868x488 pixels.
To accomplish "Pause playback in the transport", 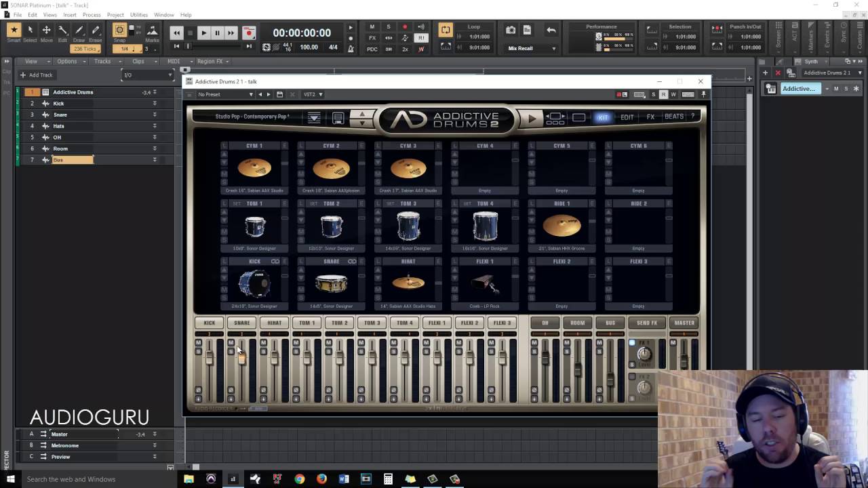I will (x=217, y=33).
